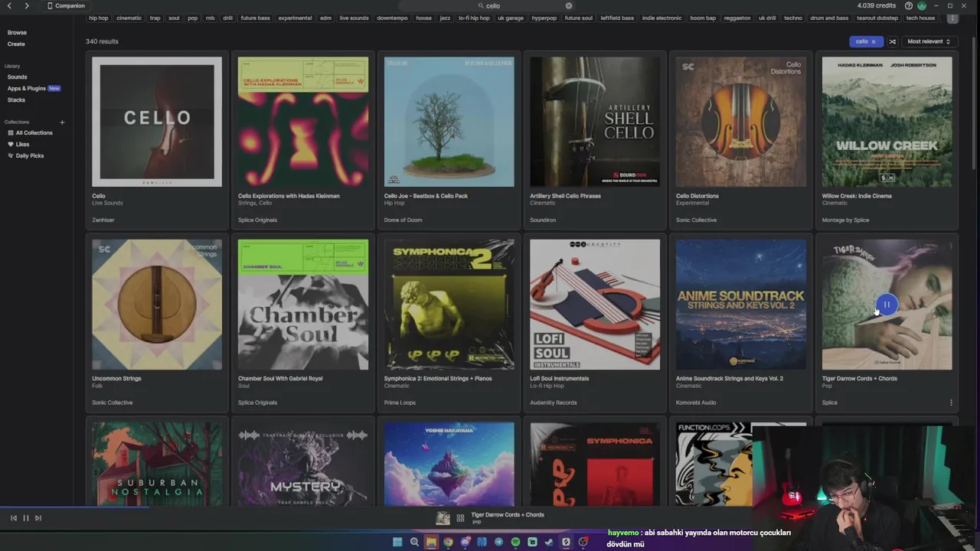Open the Likes collection
Image resolution: width=980 pixels, height=551 pixels.
point(18,144)
